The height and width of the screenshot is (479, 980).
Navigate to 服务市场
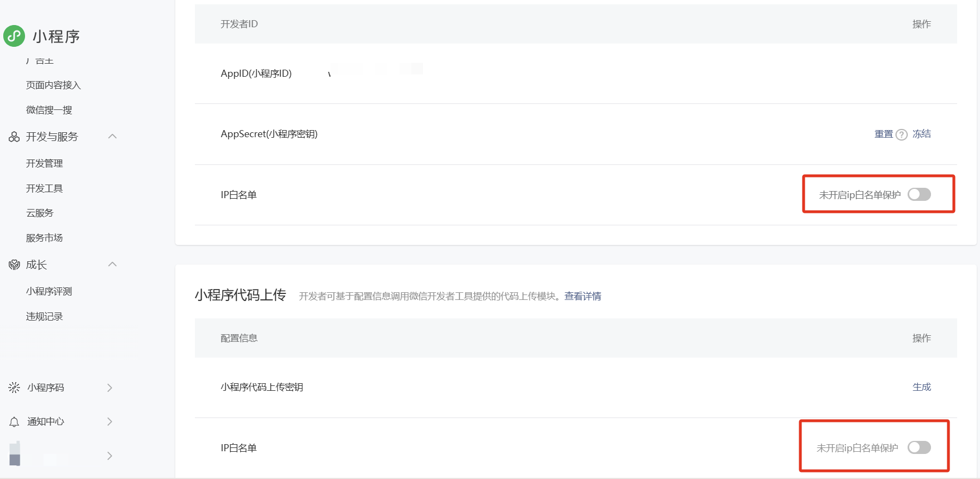coord(45,238)
